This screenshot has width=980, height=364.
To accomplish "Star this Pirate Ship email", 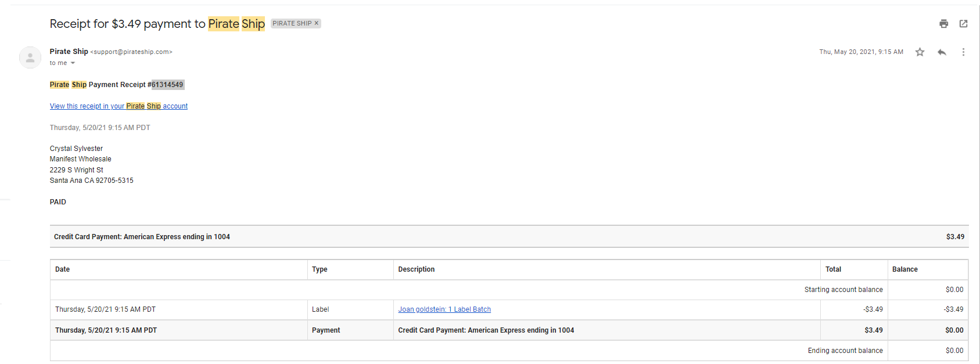I will point(920,52).
